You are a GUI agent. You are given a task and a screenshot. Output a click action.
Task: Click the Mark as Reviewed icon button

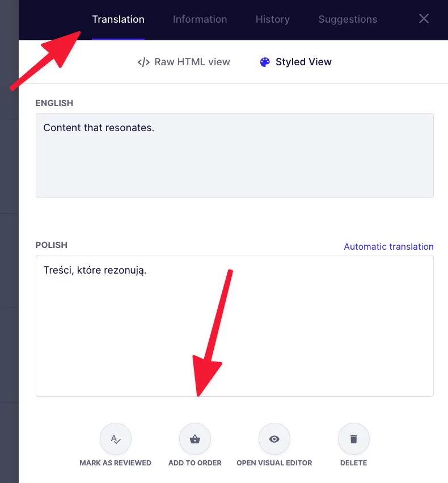[115, 439]
